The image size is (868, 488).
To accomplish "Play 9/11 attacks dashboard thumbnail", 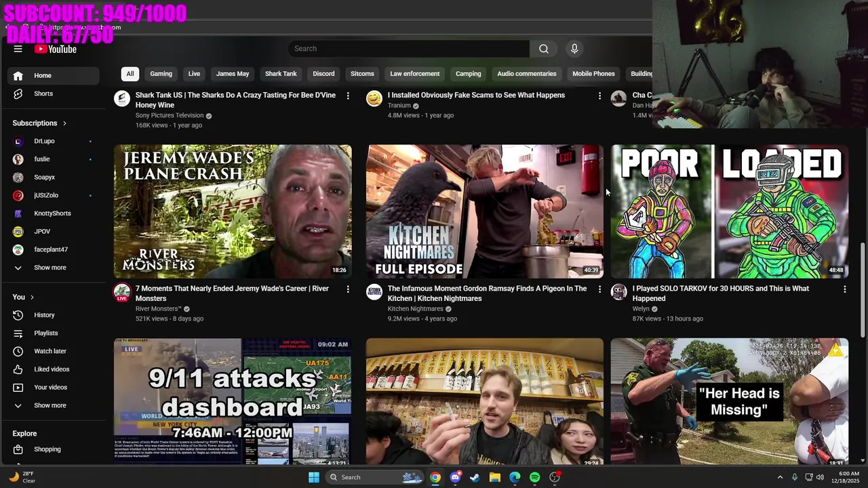I will pyautogui.click(x=233, y=401).
